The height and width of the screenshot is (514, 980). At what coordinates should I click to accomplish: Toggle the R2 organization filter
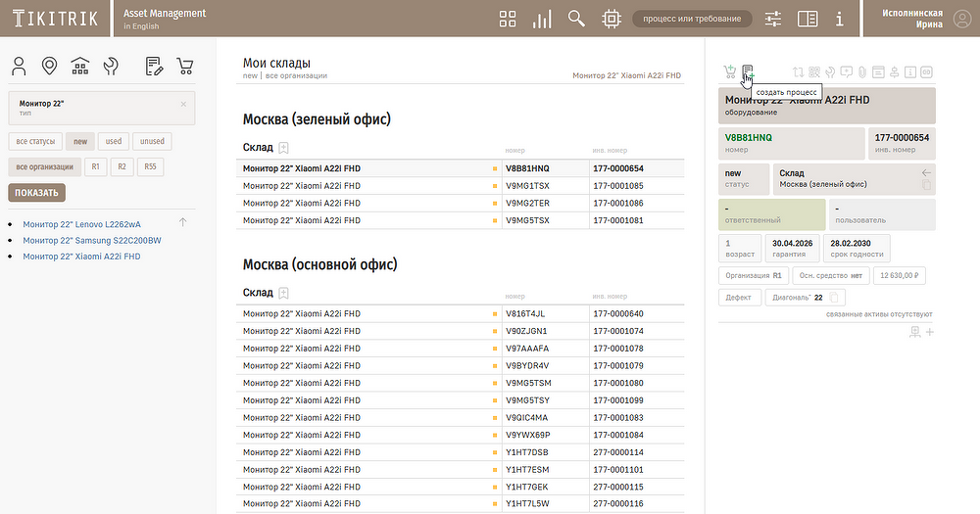(x=122, y=166)
